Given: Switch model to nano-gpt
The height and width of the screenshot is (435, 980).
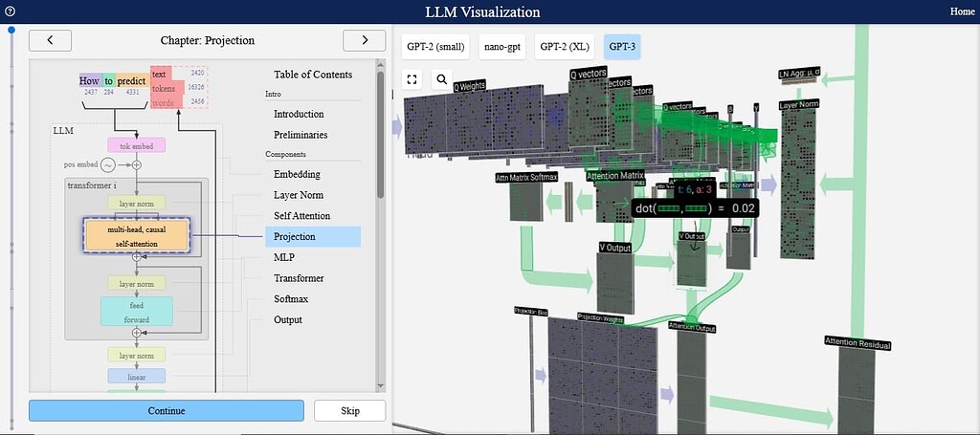Looking at the screenshot, I should click(503, 46).
